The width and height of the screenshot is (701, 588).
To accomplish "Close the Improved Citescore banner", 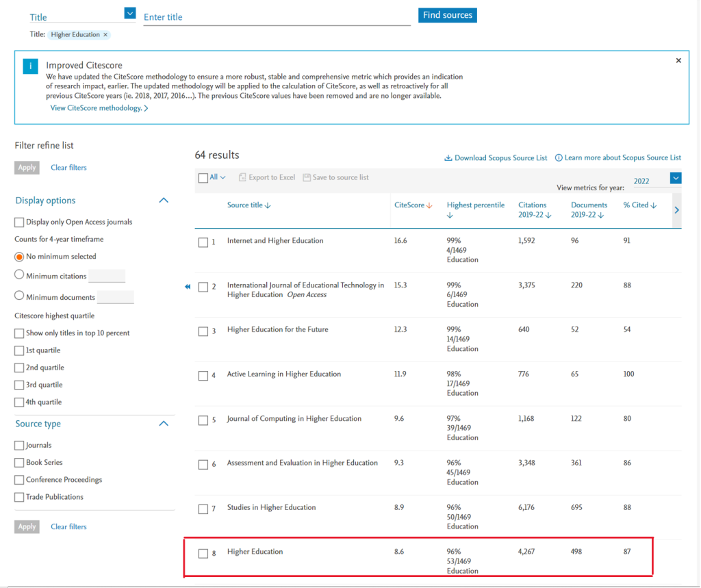I will click(x=678, y=60).
